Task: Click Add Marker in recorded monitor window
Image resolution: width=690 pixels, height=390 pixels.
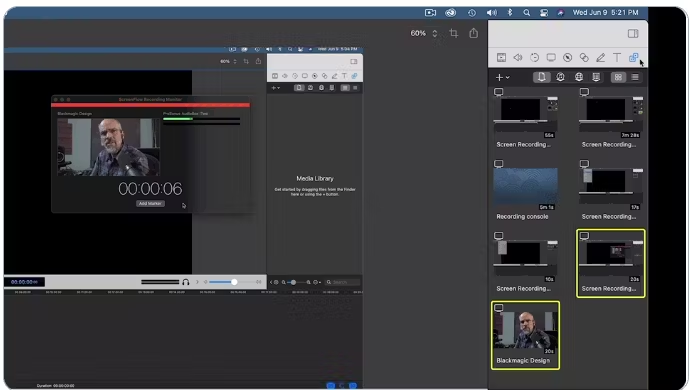Action: [x=150, y=203]
